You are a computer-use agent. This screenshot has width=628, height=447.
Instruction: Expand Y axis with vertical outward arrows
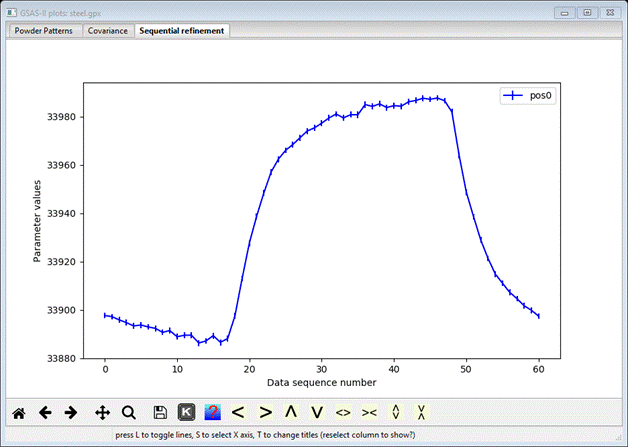coord(396,411)
